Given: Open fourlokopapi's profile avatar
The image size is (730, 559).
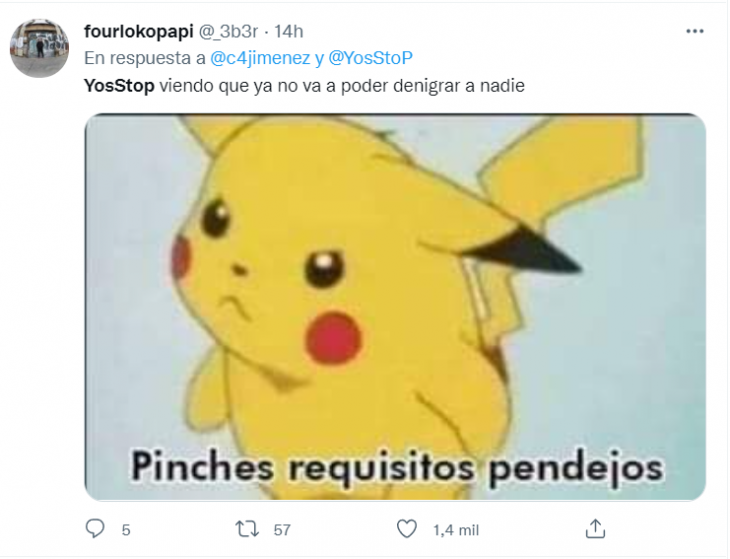Looking at the screenshot, I should click(x=40, y=48).
